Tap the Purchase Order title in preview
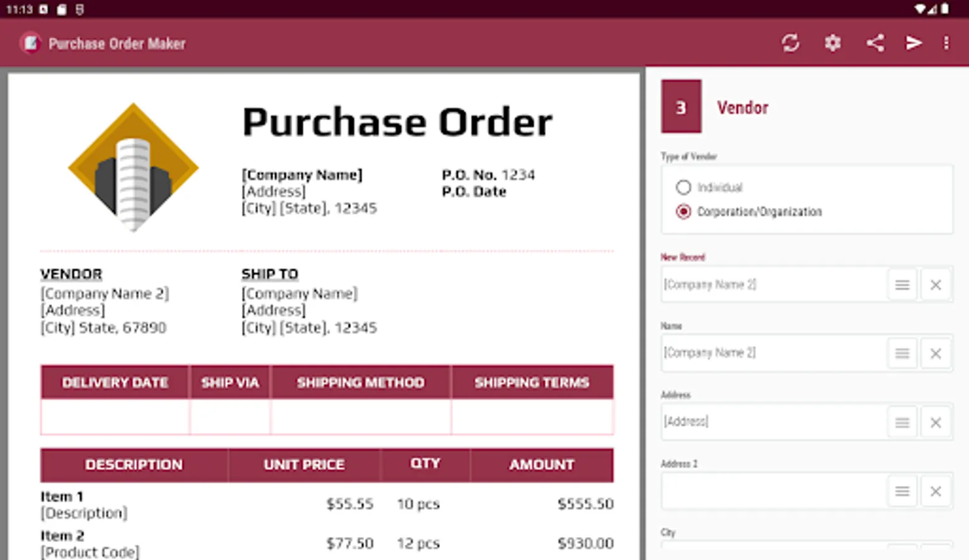The width and height of the screenshot is (969, 560). 397,122
